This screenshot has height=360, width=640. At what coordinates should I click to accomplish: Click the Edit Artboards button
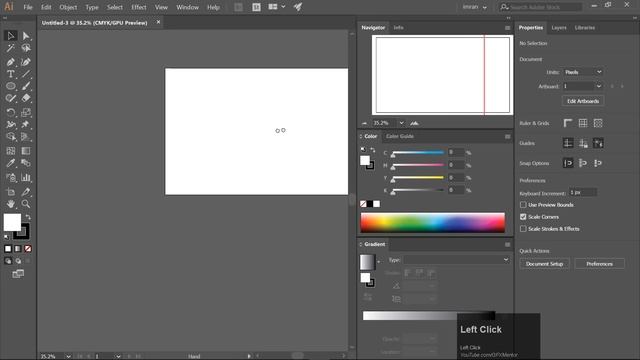pos(583,101)
